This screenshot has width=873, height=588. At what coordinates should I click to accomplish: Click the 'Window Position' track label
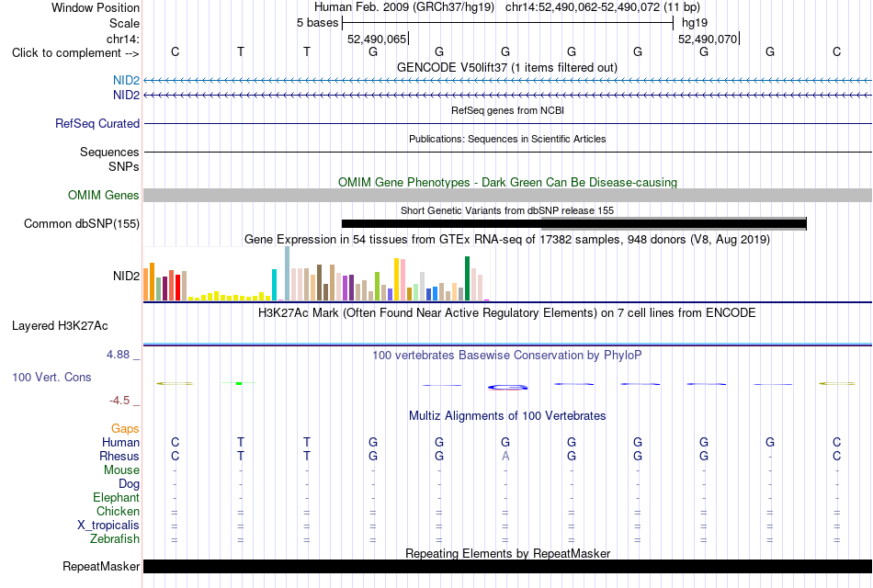(96, 7)
